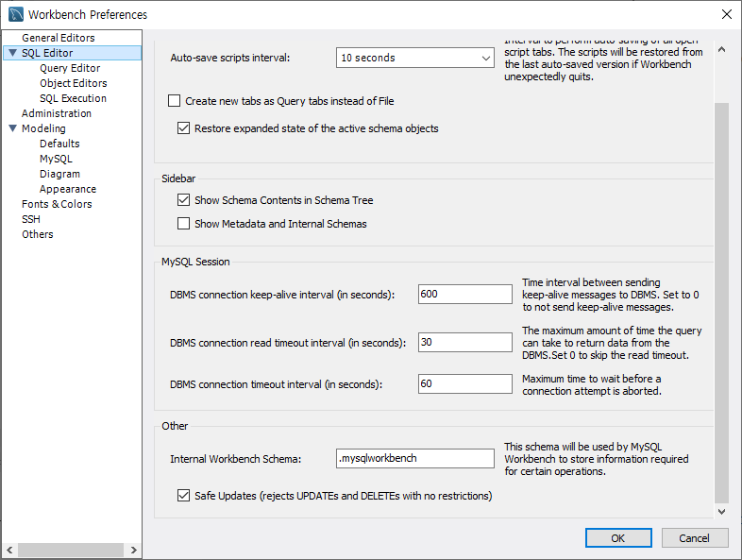Select the Modeling category
Screen dimensions: 742x560
[x=43, y=128]
